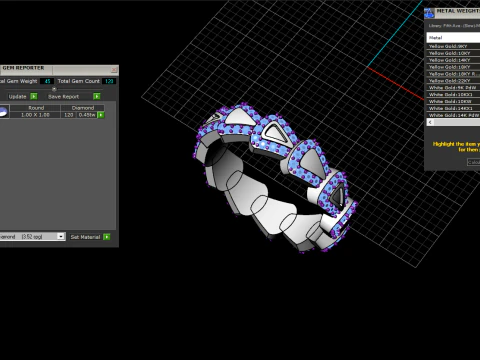Screen dimensions: 480x360
Task: Click the Set Material label
Action: coord(85,237)
